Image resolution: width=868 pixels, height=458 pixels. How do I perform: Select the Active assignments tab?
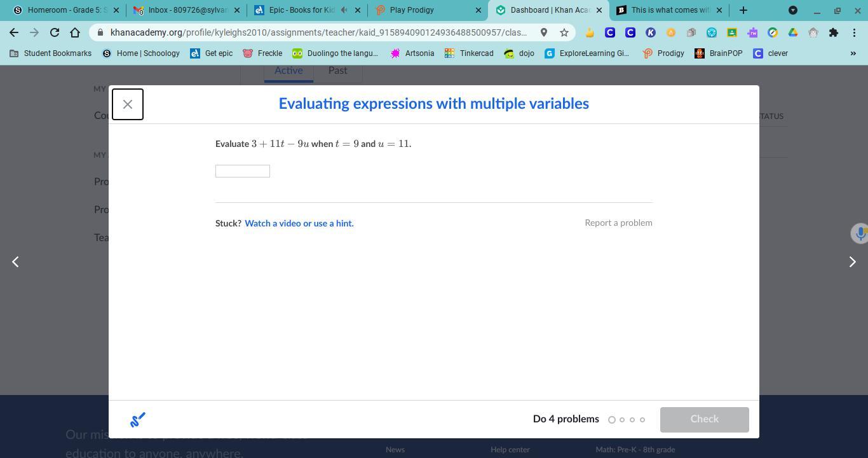(x=288, y=71)
